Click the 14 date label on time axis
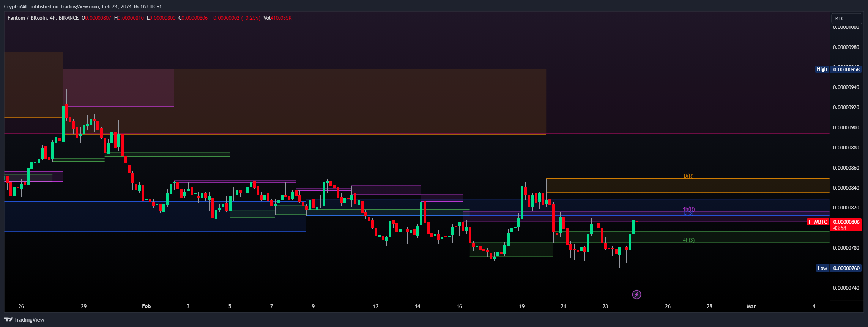The width and height of the screenshot is (868, 327). (417, 306)
